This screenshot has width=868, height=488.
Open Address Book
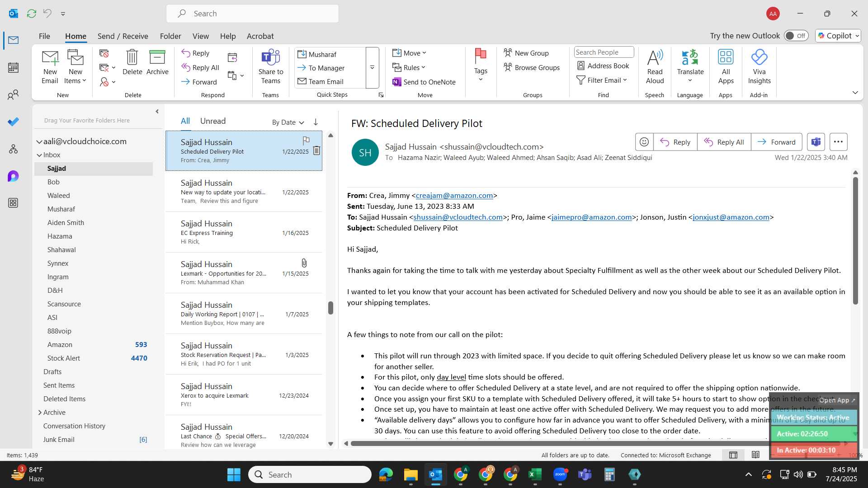coord(603,66)
